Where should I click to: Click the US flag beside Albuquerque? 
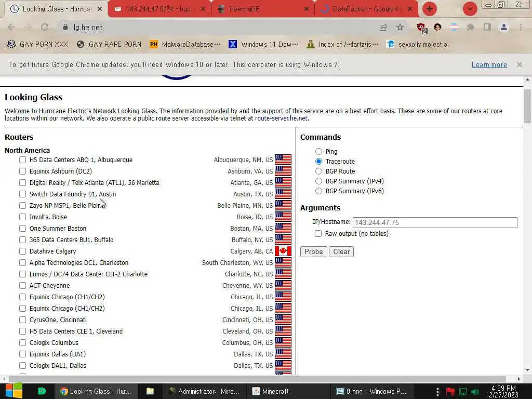(x=283, y=159)
